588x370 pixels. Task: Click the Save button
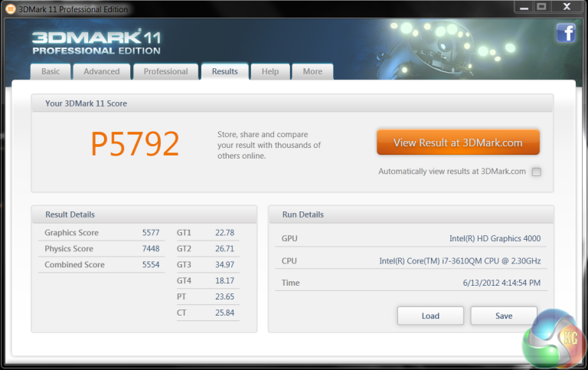pos(504,316)
